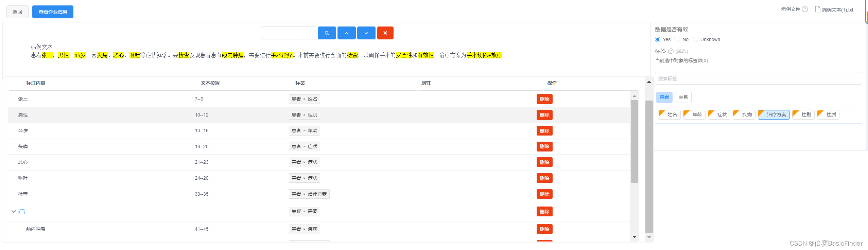Image resolution: width=868 pixels, height=250 pixels.
Task: Click the inner table scrollbar thumb
Action: (634, 141)
